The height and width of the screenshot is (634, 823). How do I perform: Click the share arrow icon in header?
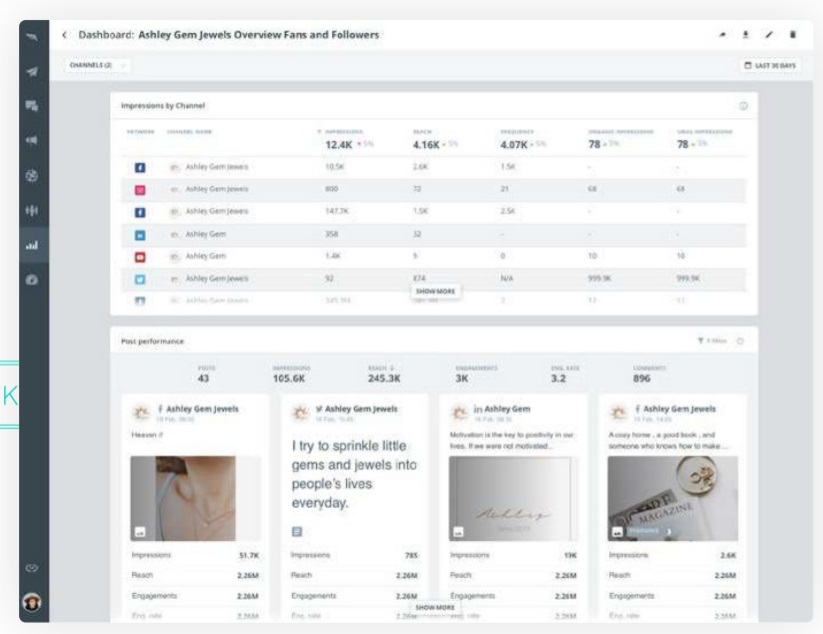pos(723,35)
